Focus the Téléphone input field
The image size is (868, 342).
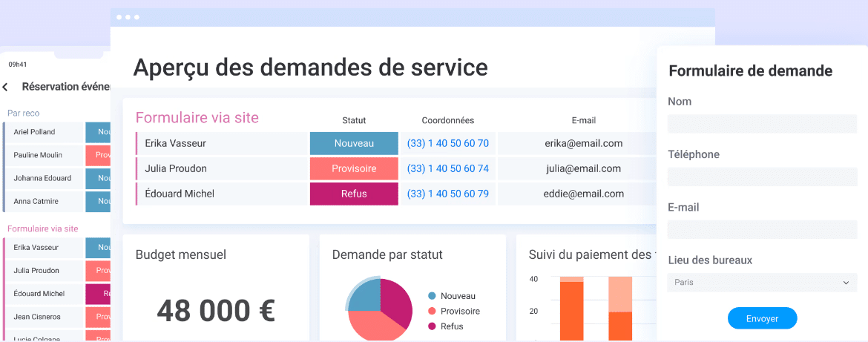click(762, 177)
